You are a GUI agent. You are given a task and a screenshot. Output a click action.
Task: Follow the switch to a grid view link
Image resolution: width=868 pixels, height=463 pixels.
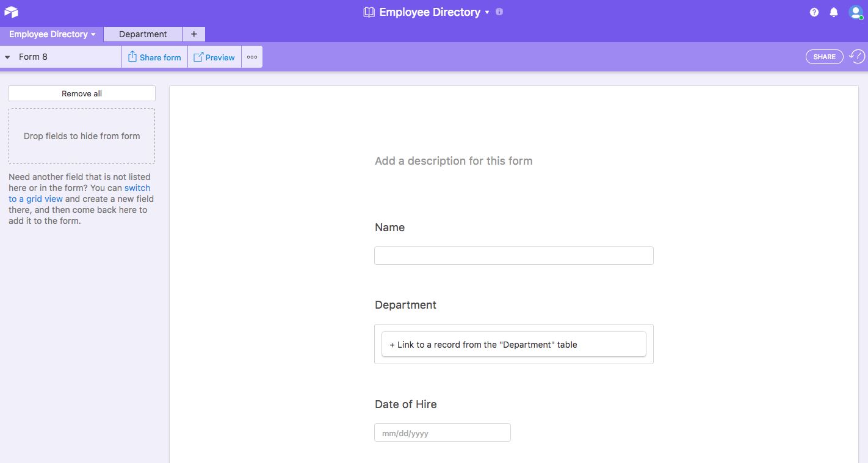click(x=137, y=188)
